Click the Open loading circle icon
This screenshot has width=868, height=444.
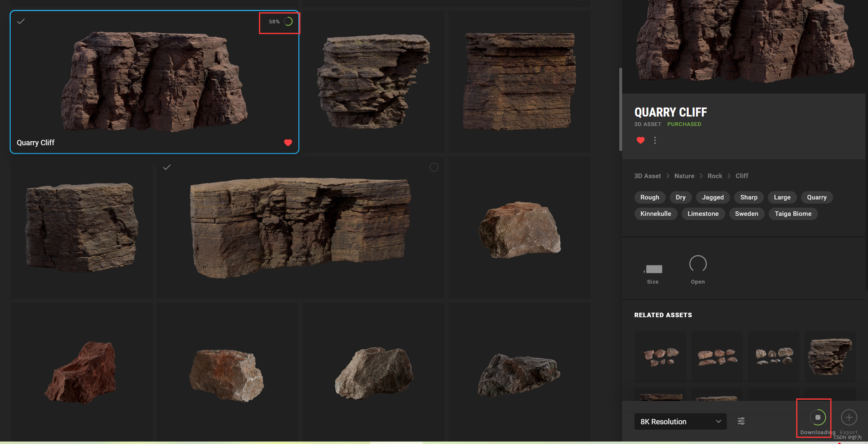coord(698,264)
